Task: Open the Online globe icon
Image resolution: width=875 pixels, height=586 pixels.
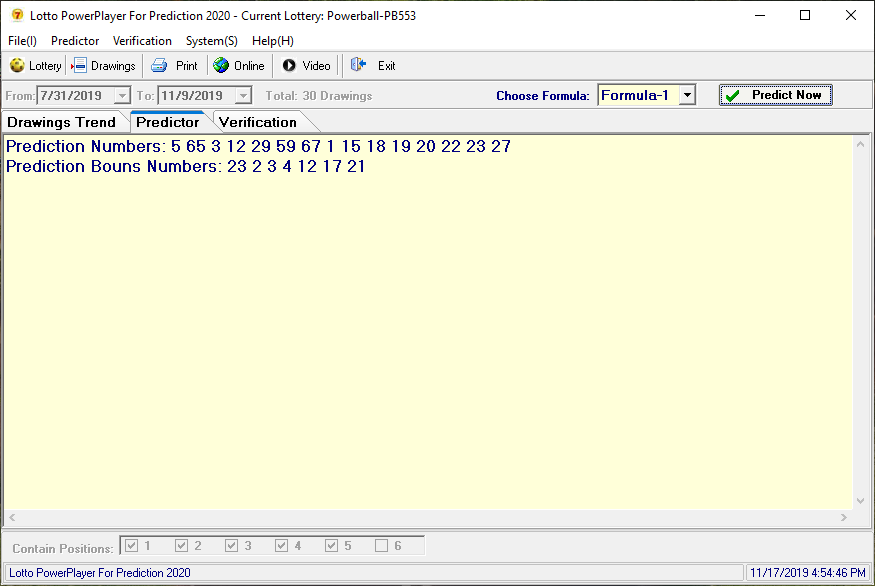Action: (x=221, y=65)
